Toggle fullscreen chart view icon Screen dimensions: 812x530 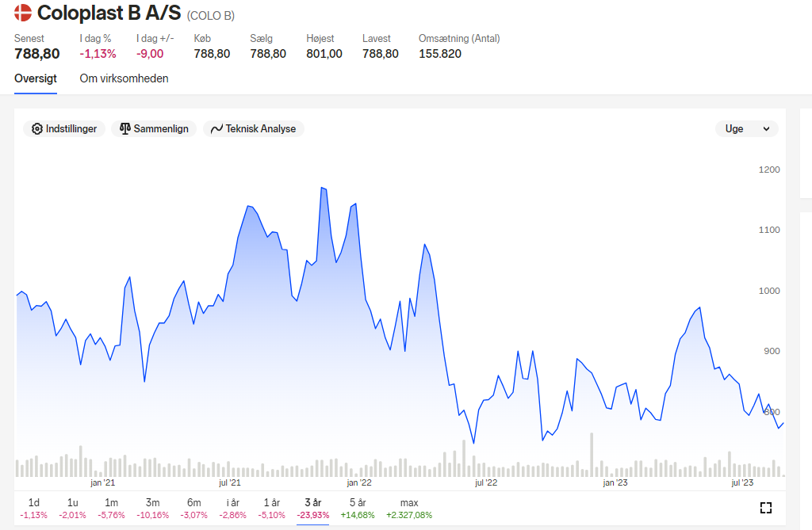pos(766,508)
